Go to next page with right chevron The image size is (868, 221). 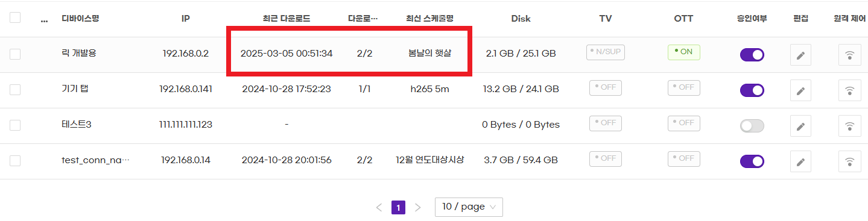coord(418,208)
